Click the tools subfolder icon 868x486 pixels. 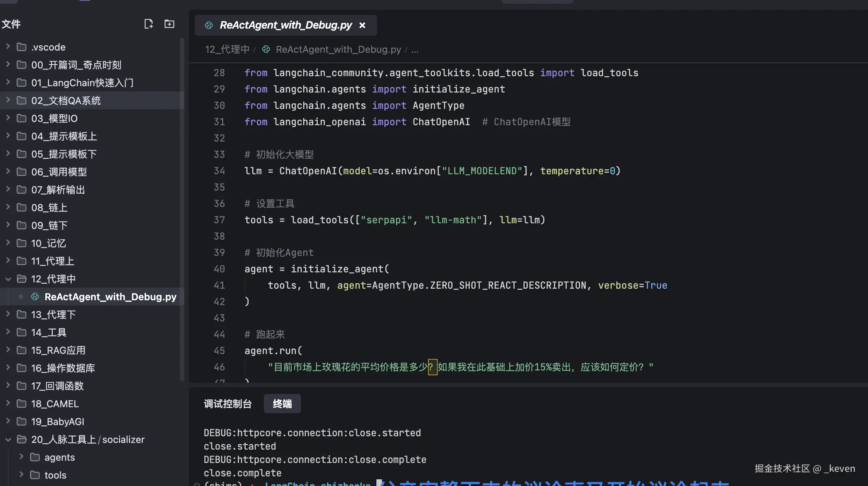pyautogui.click(x=35, y=475)
